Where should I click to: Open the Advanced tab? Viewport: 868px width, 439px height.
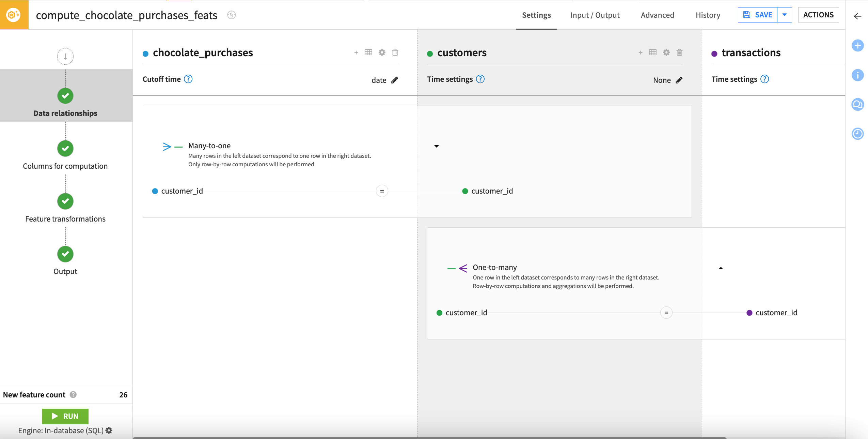[x=658, y=15]
